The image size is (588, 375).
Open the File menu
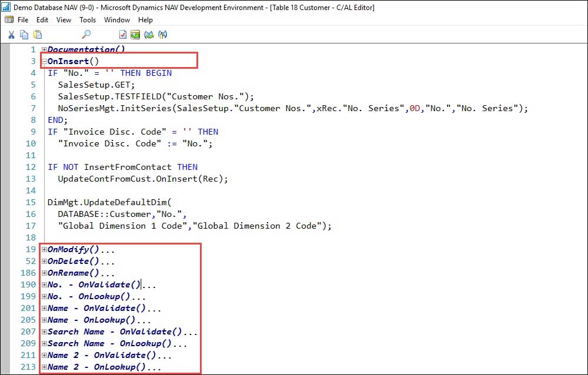click(23, 20)
